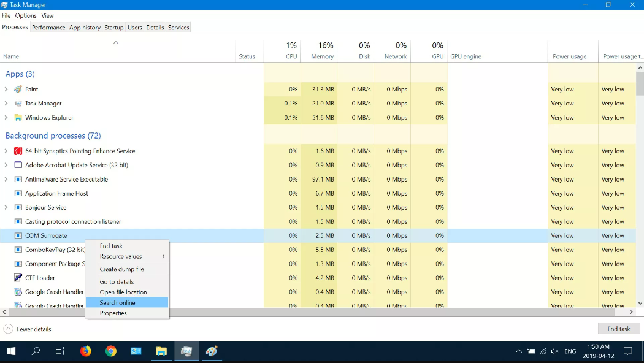Image resolution: width=644 pixels, height=363 pixels.
Task: Click the CTF Loader pen icon
Action: point(18,278)
